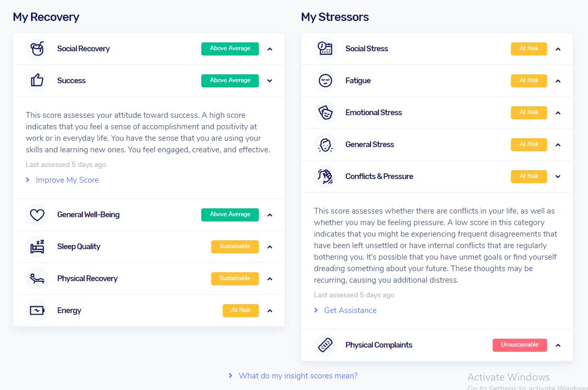Image resolution: width=588 pixels, height=390 pixels.
Task: Select the General Stress row label
Action: pos(369,144)
